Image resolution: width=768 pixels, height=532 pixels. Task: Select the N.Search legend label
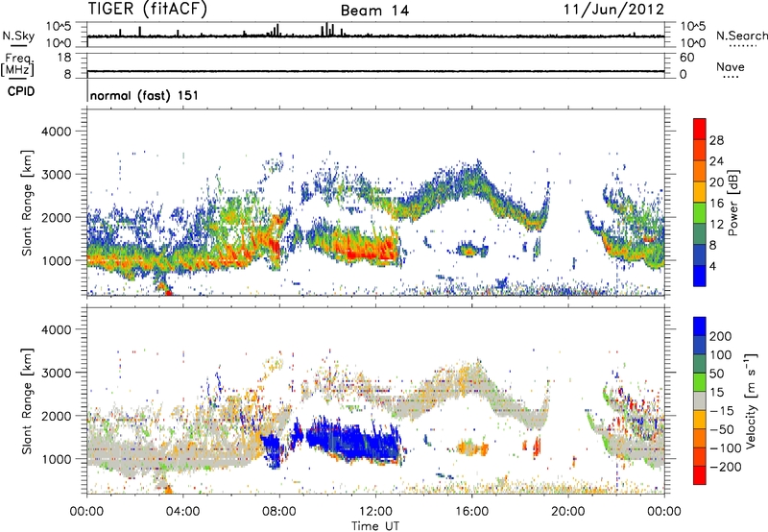coord(741,36)
